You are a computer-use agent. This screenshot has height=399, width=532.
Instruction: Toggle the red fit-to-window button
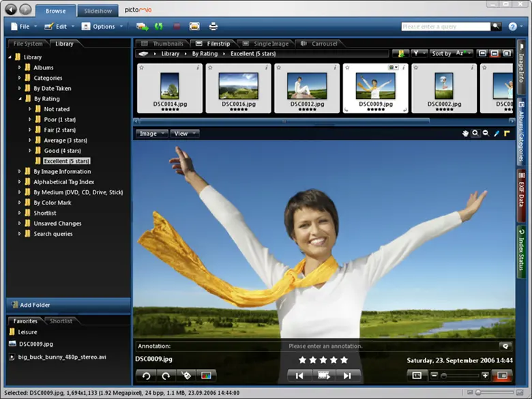503,376
